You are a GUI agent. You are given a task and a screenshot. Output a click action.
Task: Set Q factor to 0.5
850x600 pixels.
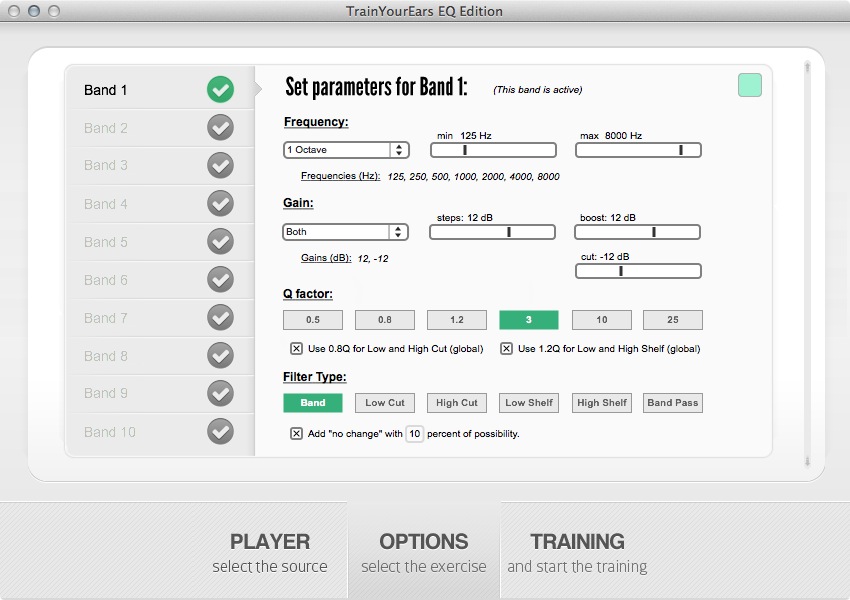click(x=313, y=320)
